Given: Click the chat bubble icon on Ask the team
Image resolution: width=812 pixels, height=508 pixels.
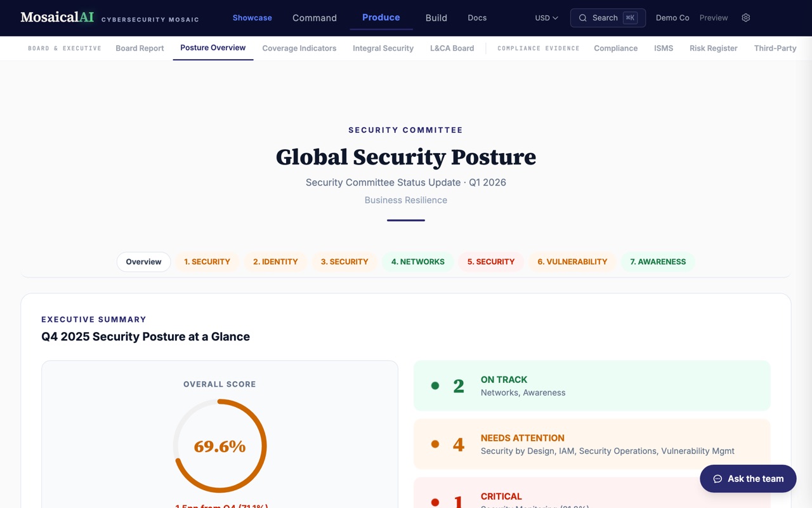Looking at the screenshot, I should (x=717, y=479).
